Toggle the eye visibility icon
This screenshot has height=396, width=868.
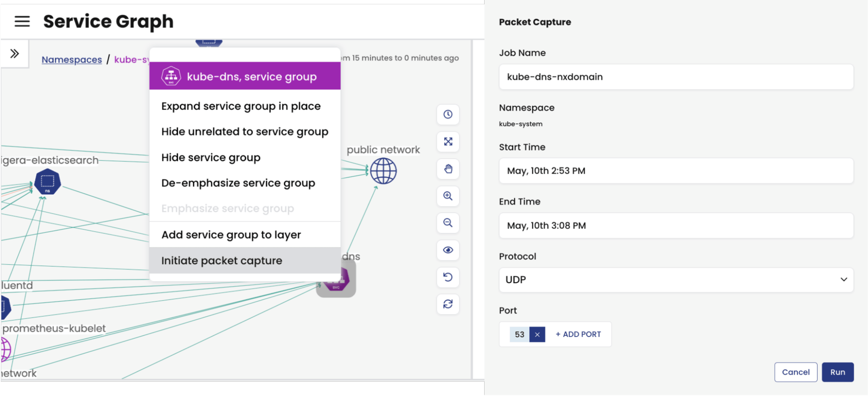tap(448, 250)
